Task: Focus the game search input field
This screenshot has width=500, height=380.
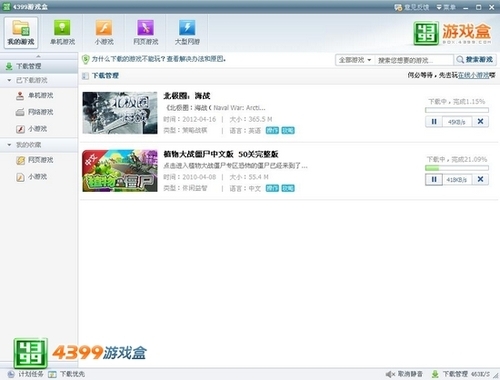Action: pyautogui.click(x=414, y=60)
